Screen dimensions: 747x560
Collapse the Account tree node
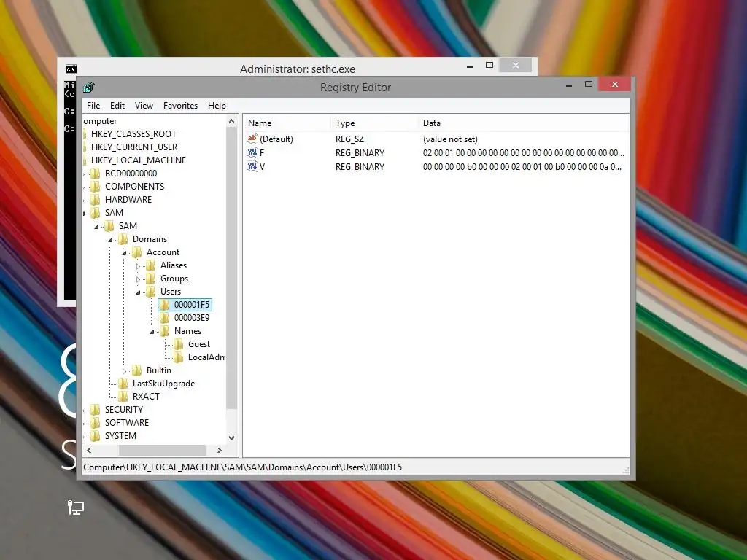tap(124, 253)
